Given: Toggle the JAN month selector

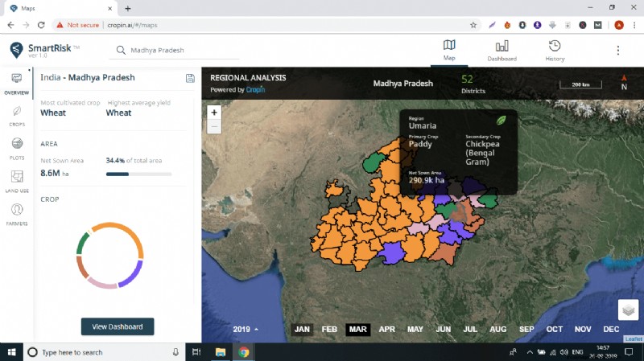Looking at the screenshot, I should click(x=302, y=330).
